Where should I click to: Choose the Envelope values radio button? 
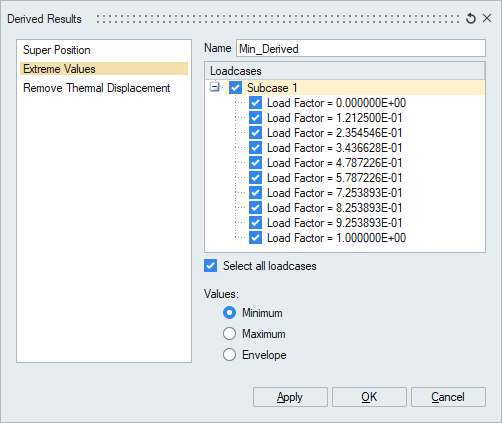tap(229, 355)
